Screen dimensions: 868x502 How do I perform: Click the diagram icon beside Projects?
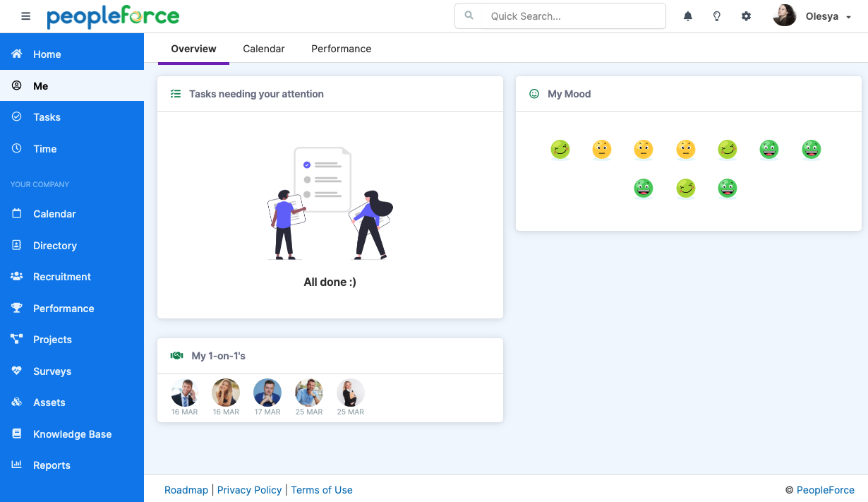(17, 339)
